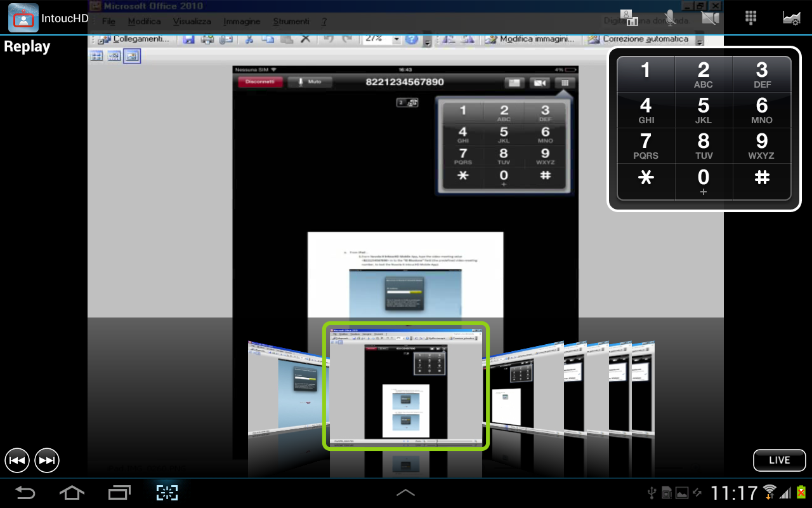
Task: Tap keypad key 7 PQRS
Action: pyautogui.click(x=646, y=146)
